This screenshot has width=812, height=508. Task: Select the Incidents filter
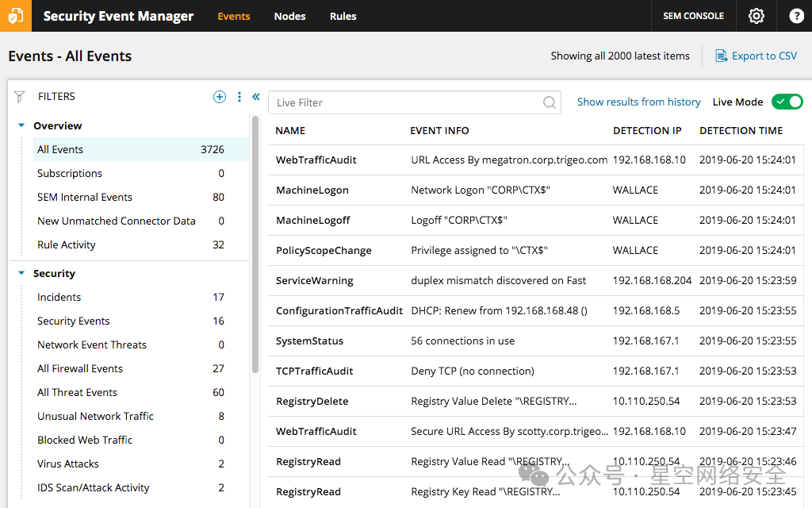click(x=141, y=297)
